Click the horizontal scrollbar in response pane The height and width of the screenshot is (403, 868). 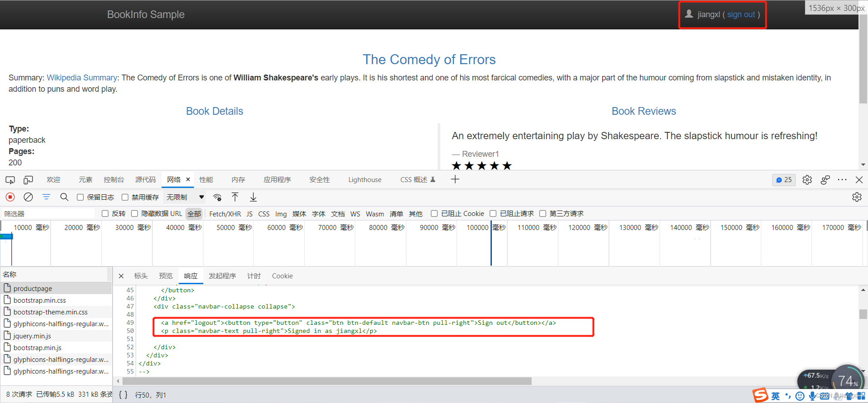click(326, 381)
